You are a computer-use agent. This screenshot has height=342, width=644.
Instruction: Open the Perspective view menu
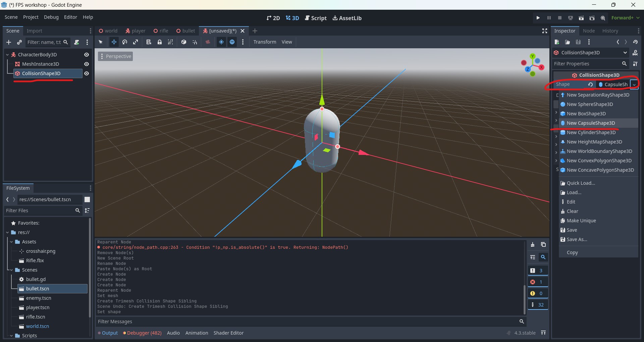pyautogui.click(x=115, y=56)
